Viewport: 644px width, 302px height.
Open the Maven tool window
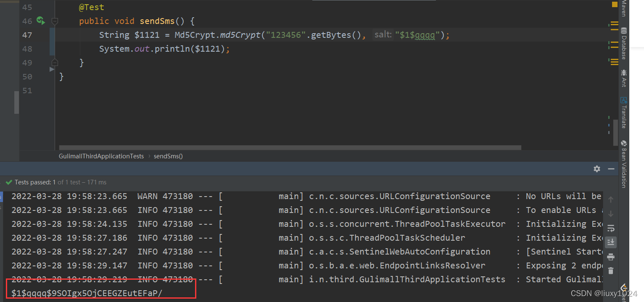pyautogui.click(x=624, y=8)
